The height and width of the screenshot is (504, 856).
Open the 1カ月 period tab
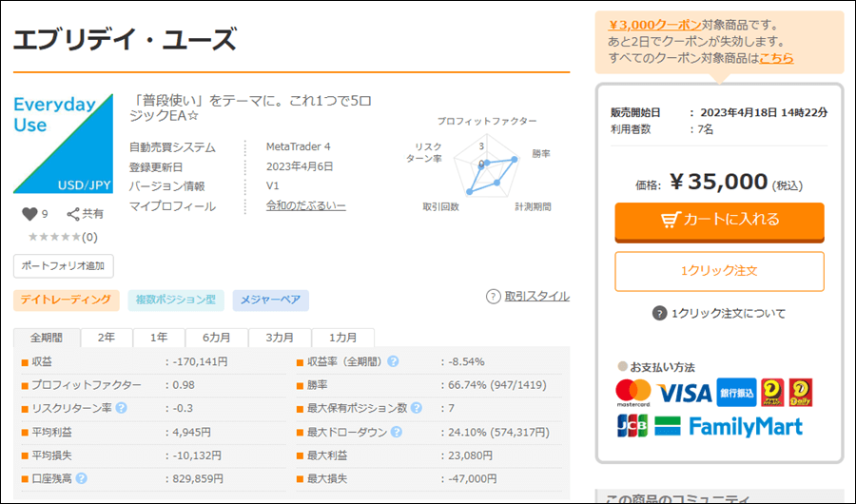pyautogui.click(x=342, y=338)
